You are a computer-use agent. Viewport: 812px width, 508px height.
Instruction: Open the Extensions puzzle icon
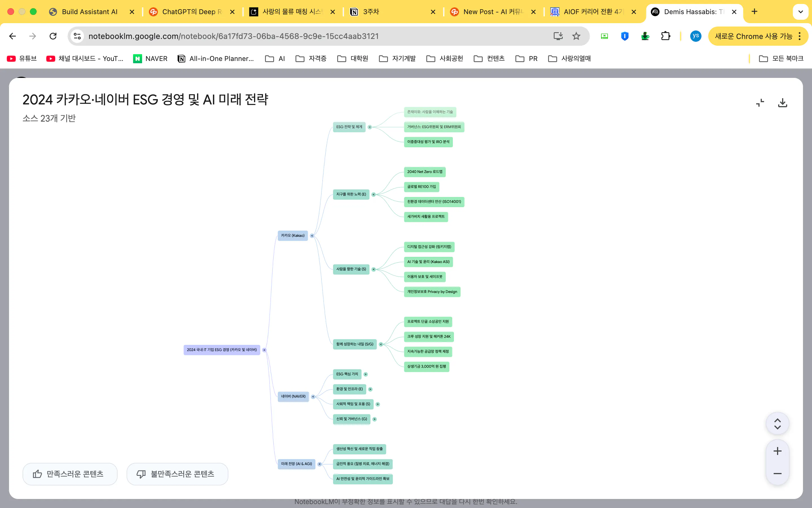point(665,36)
